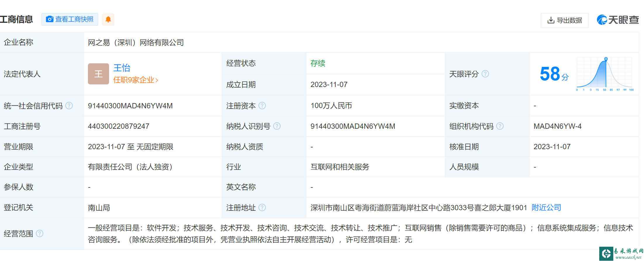The width and height of the screenshot is (644, 261).
Task: Click the credit code 91440300MAD4N6YW4M under 统一社会信用代码
Action: coord(130,106)
